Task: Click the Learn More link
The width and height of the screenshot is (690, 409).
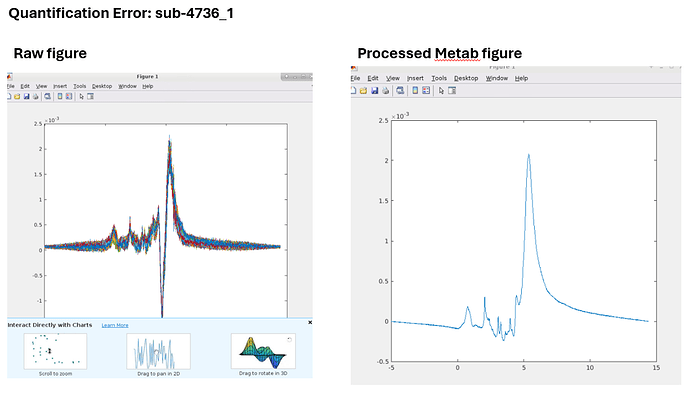Action: tap(114, 325)
